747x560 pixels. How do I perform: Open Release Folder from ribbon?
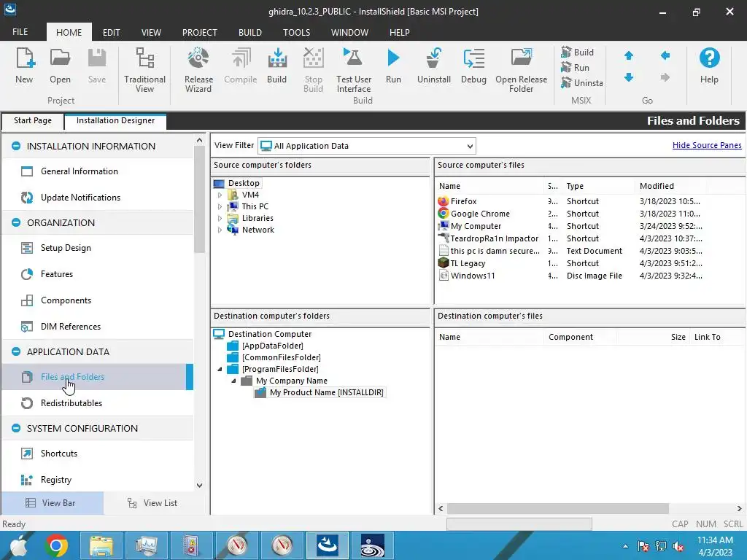521,69
